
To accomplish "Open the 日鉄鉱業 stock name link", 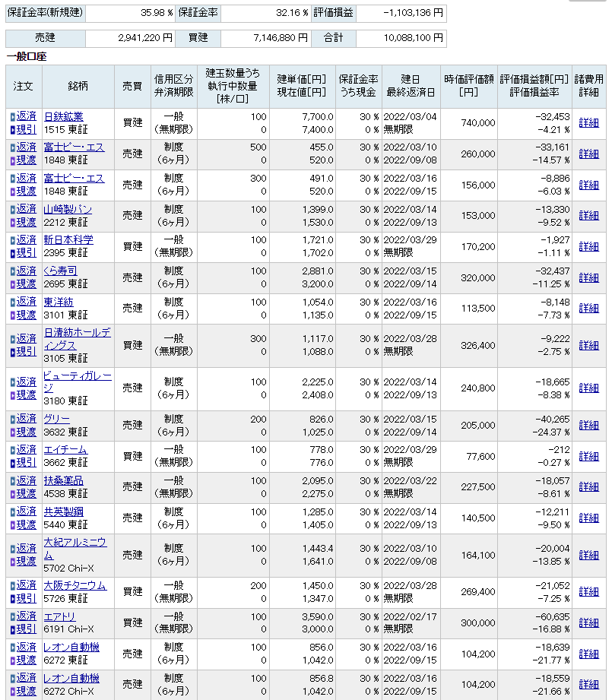I will point(64,116).
